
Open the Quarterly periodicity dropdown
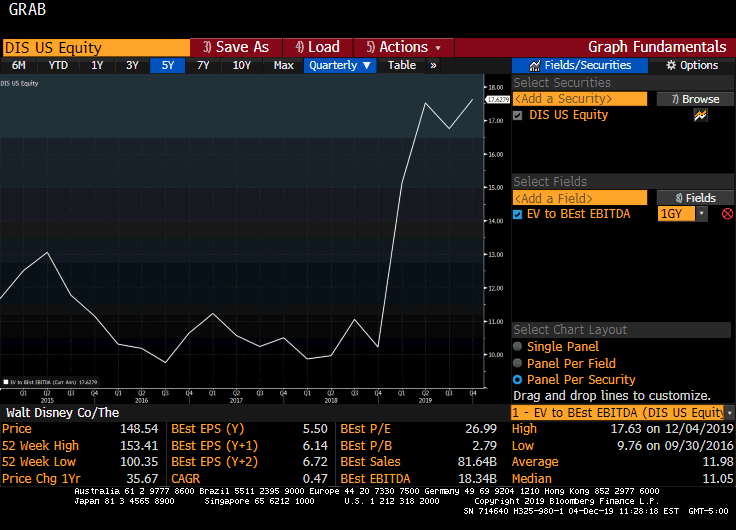tap(340, 65)
